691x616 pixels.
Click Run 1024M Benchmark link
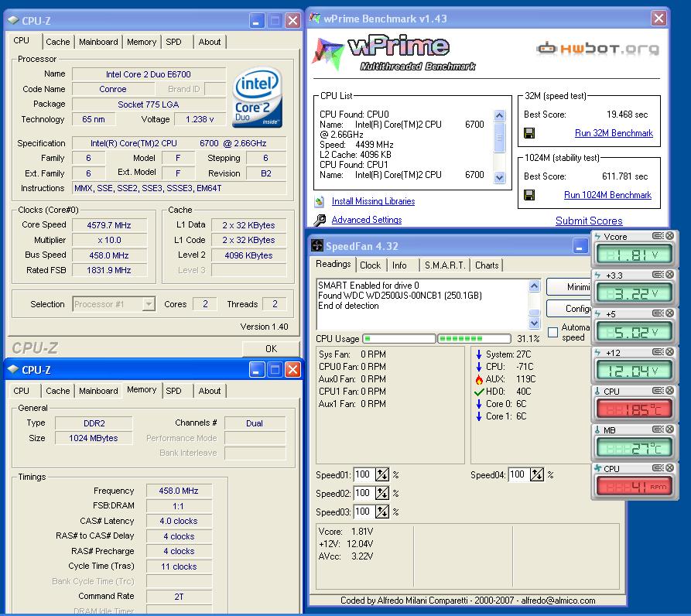pos(607,195)
